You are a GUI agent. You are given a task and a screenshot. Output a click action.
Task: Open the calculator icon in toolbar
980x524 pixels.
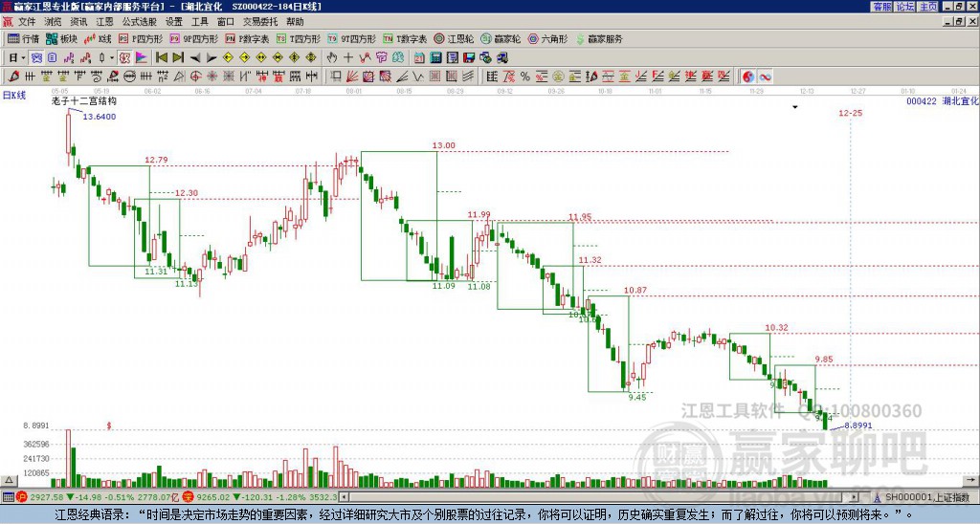[435, 58]
